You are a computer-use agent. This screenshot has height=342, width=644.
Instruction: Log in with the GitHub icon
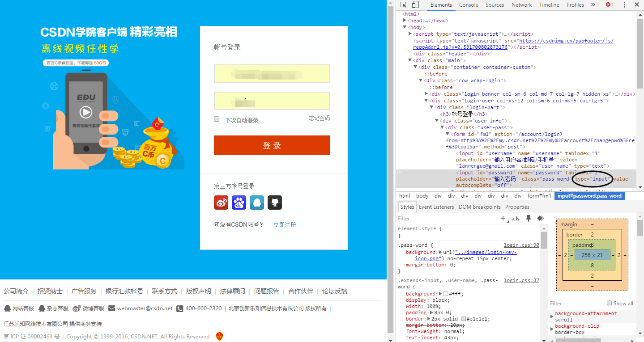275,203
